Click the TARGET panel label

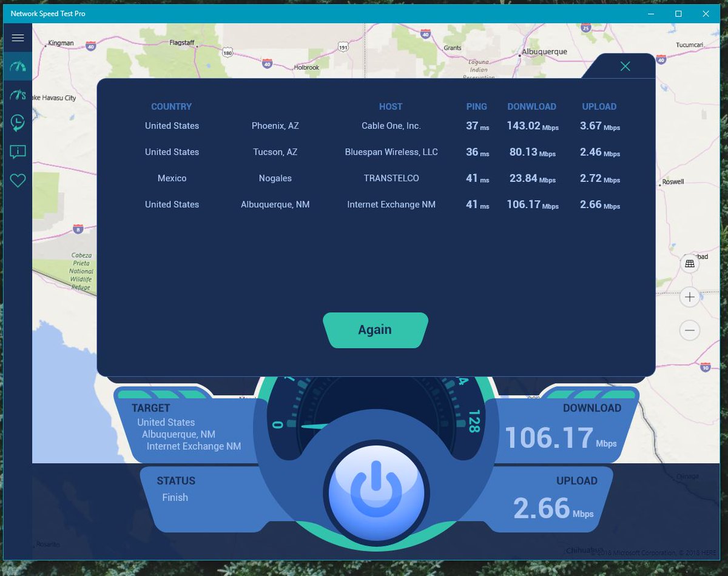151,409
